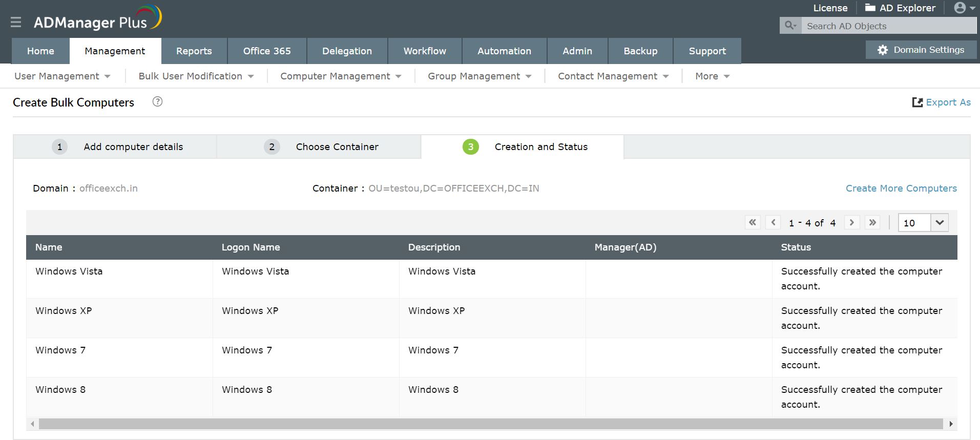Click the help question mark icon
The image size is (980, 440).
coord(158,101)
